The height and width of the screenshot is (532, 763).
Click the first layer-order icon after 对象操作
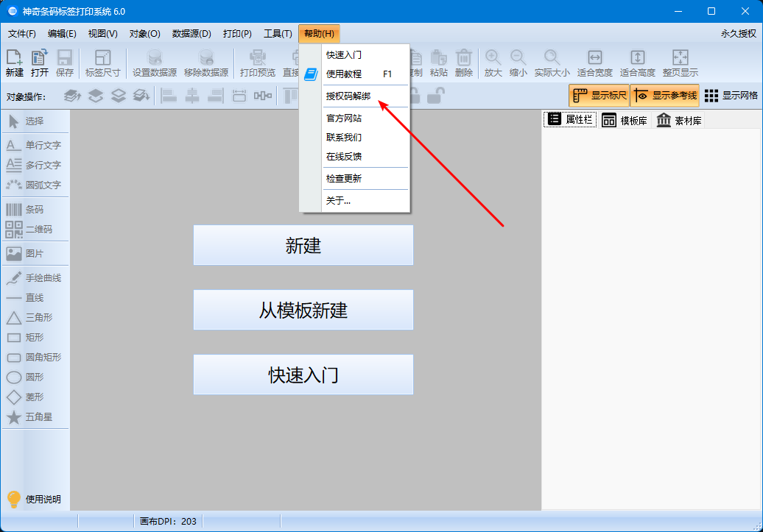point(72,96)
